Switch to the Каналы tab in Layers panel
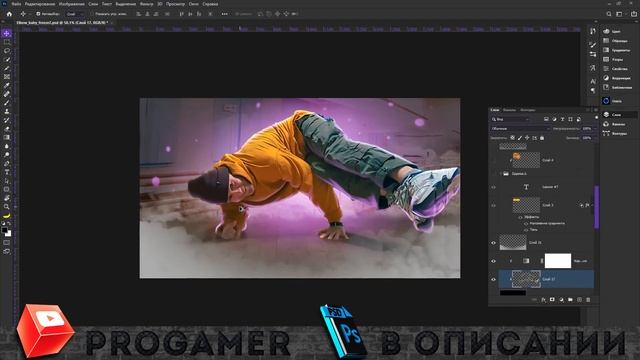 [x=509, y=110]
